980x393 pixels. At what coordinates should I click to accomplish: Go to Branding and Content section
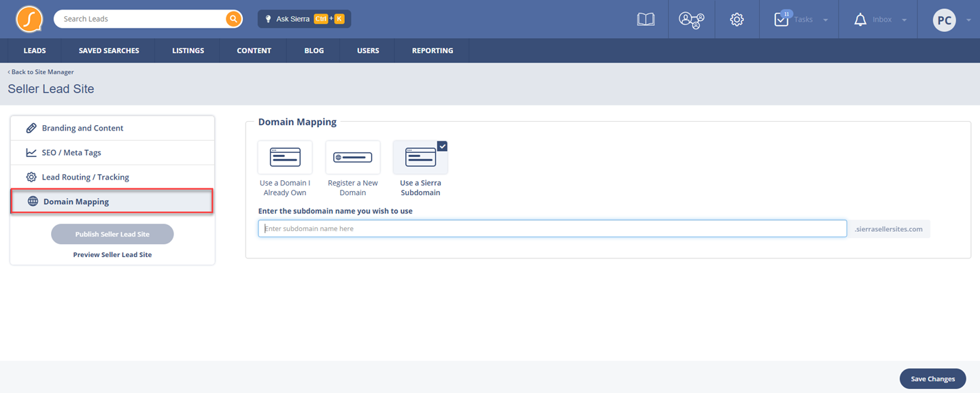112,128
